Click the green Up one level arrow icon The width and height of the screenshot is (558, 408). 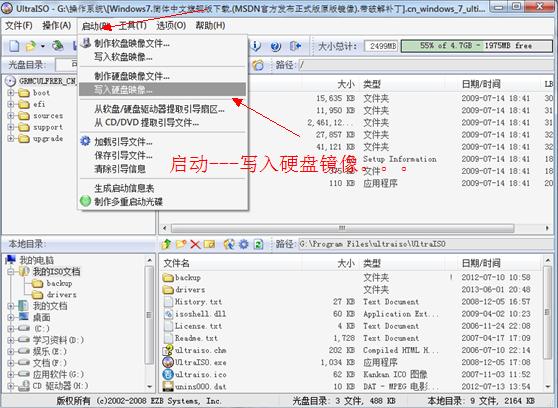point(166,244)
